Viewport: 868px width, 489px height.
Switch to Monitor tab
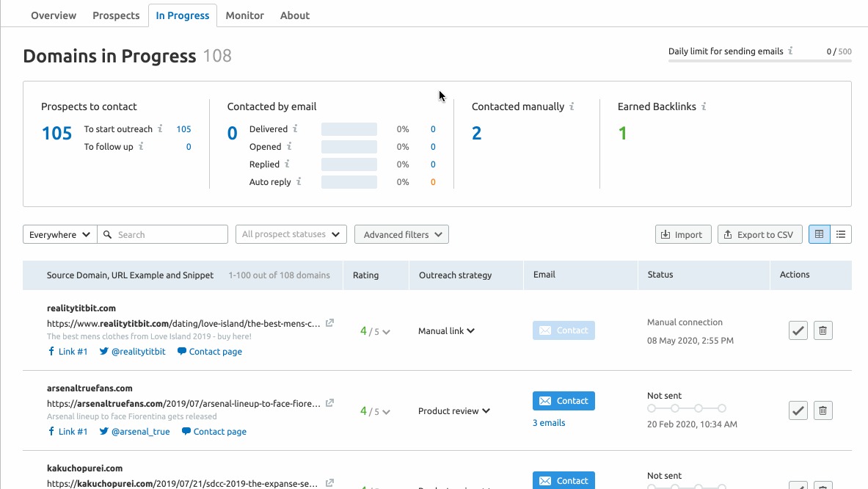point(244,15)
